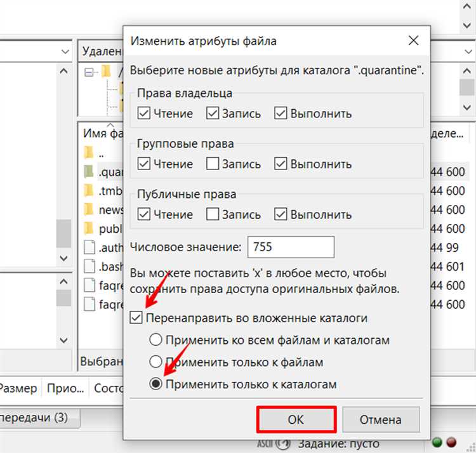Open the remote site path dropdown
476x453 pixels.
pos(468,51)
